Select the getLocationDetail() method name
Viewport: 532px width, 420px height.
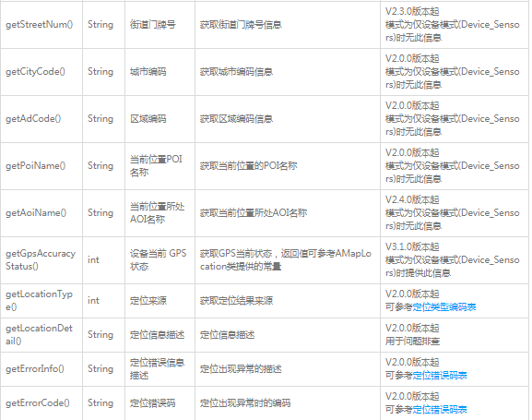(39, 335)
